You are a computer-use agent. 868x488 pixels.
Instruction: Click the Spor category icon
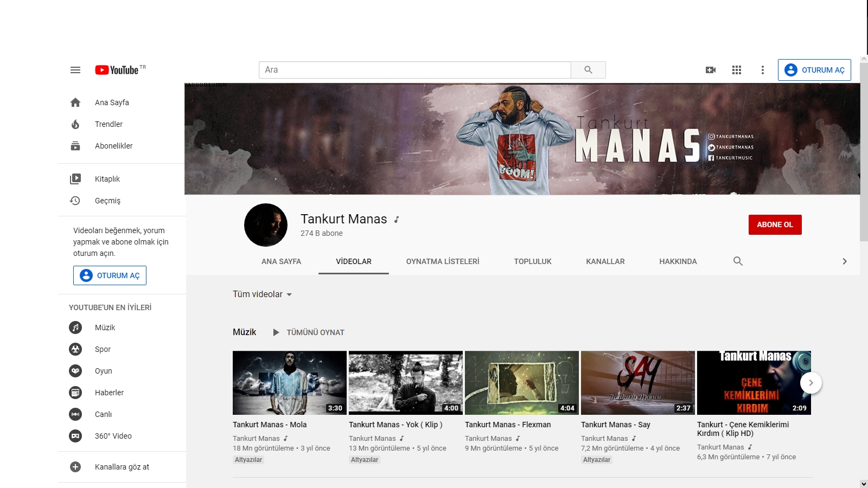click(75, 349)
